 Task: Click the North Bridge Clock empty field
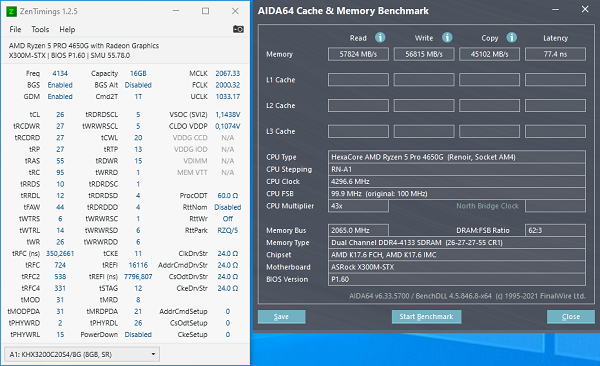tap(555, 206)
